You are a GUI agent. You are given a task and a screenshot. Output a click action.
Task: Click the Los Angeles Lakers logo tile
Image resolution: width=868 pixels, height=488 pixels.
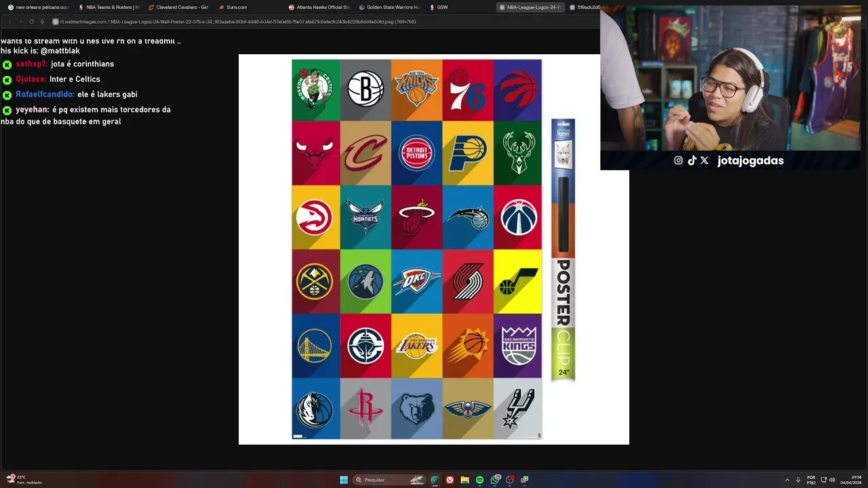(x=417, y=346)
